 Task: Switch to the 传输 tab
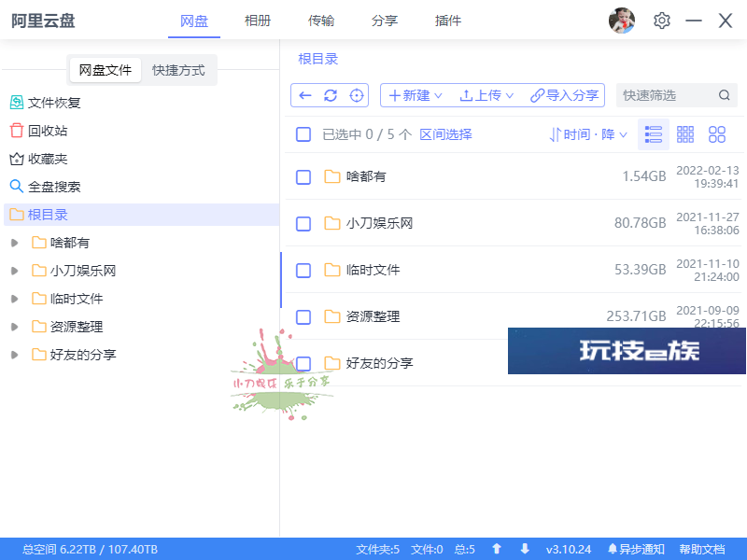321,21
